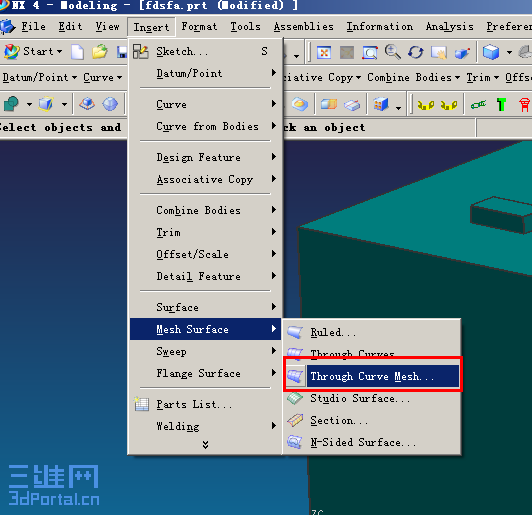This screenshot has width=532, height=515.
Task: Click the Fit view icon
Action: tap(324, 53)
